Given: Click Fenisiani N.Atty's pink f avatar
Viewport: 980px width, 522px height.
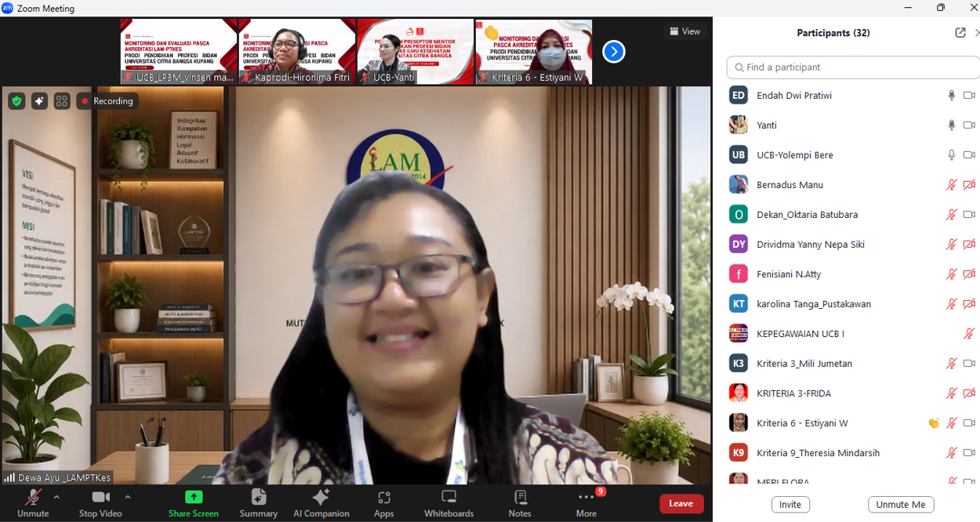Looking at the screenshot, I should point(738,274).
